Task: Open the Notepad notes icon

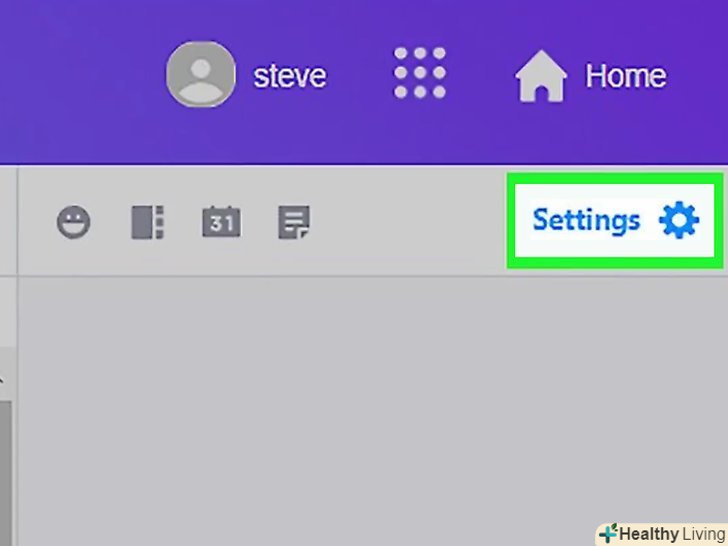Action: point(294,222)
